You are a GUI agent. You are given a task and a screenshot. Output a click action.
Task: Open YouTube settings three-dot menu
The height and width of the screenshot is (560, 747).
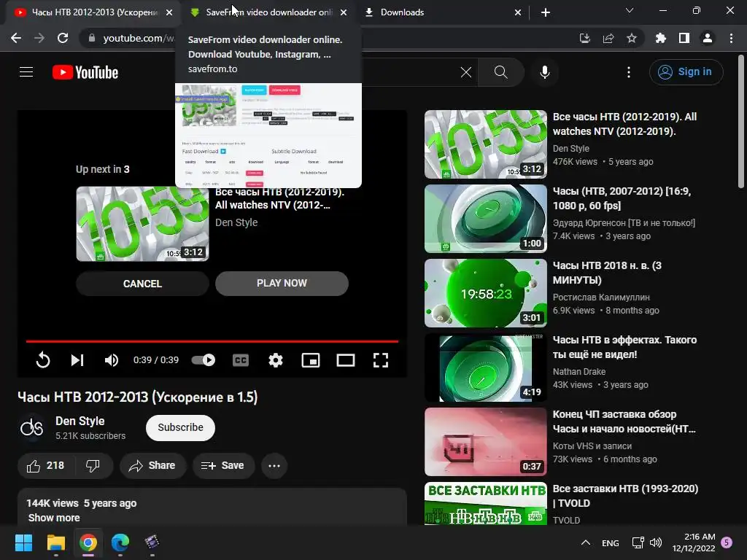[629, 72]
